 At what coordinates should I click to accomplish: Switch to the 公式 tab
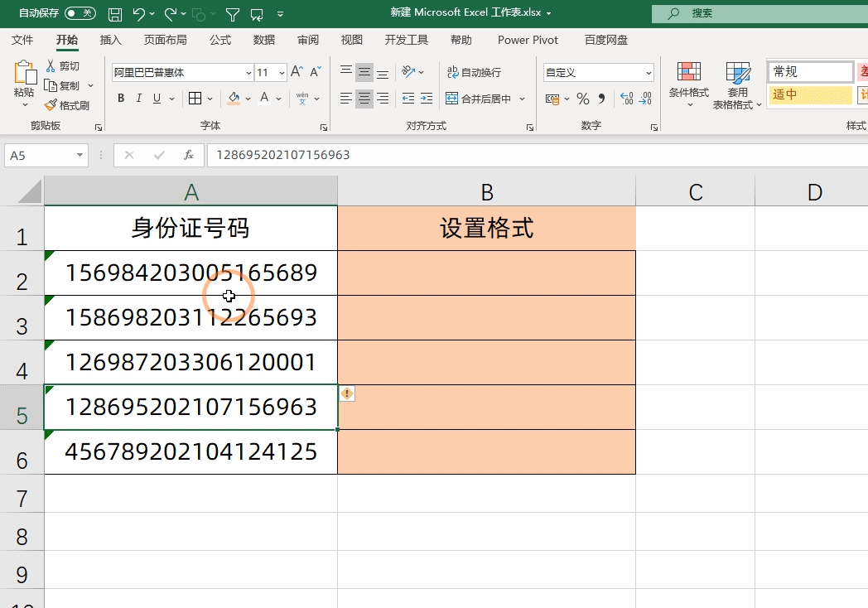(219, 40)
